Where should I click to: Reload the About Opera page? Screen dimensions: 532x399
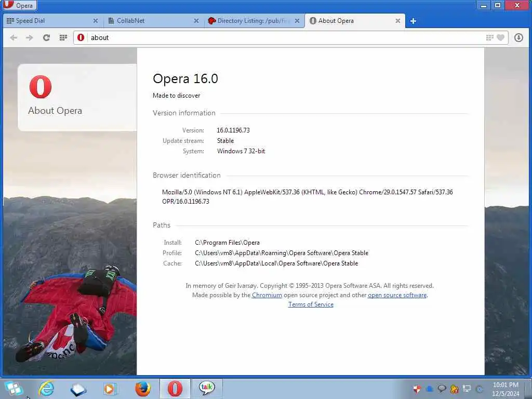click(46, 37)
